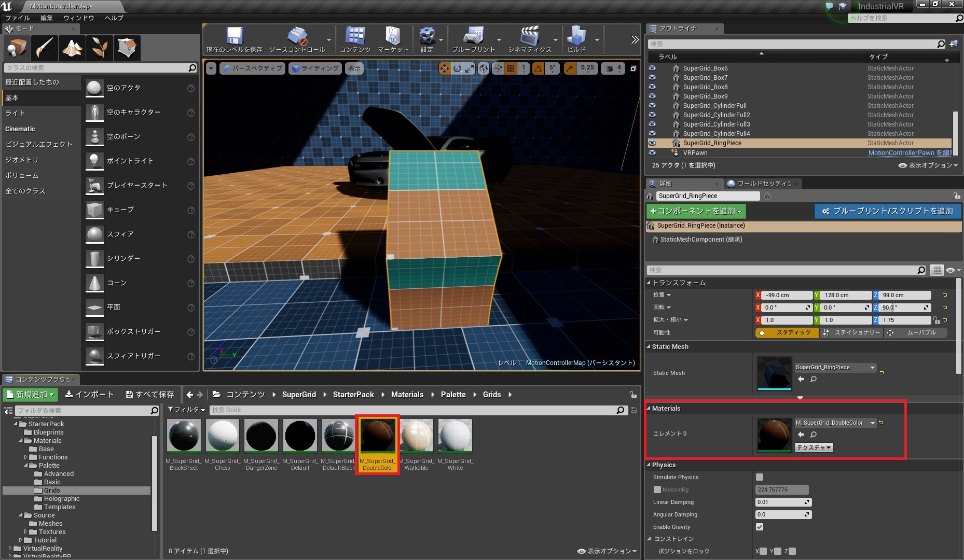Select the M_SuperGrid_Chess material thumbnail
Image resolution: width=964 pixels, height=560 pixels.
point(223,436)
